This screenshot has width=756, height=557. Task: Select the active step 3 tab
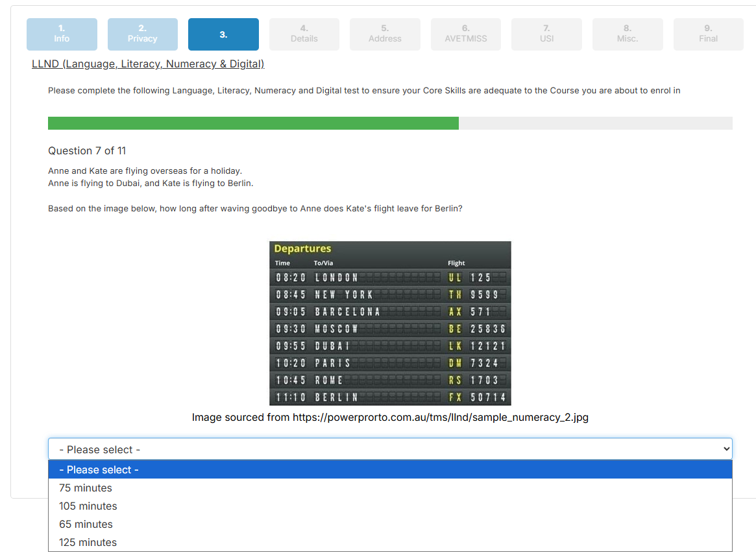[x=223, y=34]
